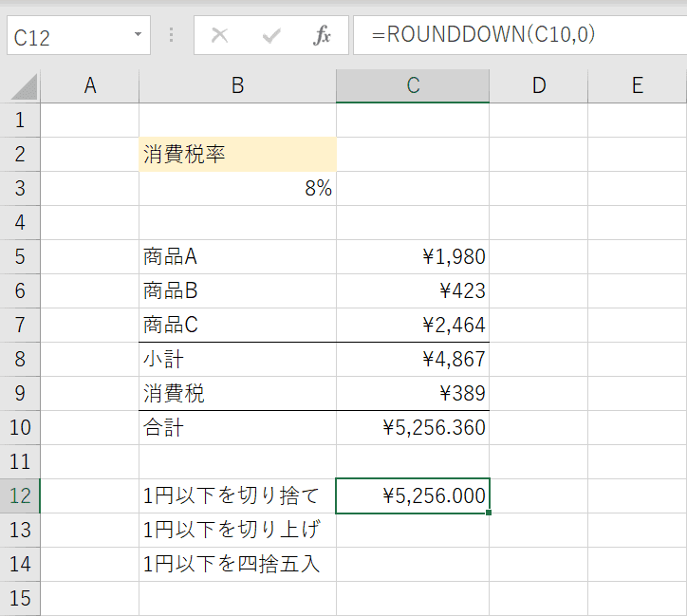Select column D header
Viewport: 687px width, 616px height.
click(x=538, y=85)
